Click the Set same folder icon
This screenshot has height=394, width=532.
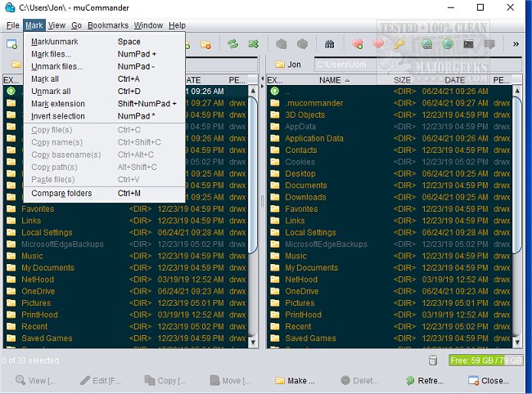pos(254,44)
